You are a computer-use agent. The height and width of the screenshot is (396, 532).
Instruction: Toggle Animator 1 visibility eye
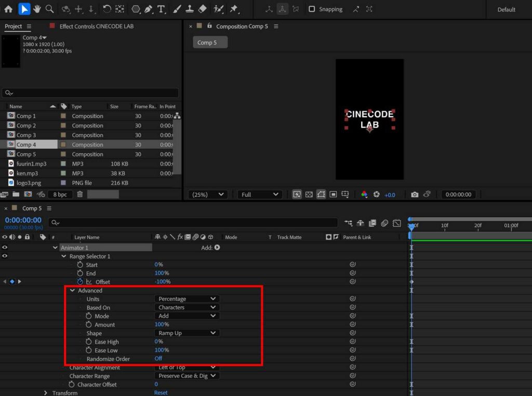tap(5, 247)
